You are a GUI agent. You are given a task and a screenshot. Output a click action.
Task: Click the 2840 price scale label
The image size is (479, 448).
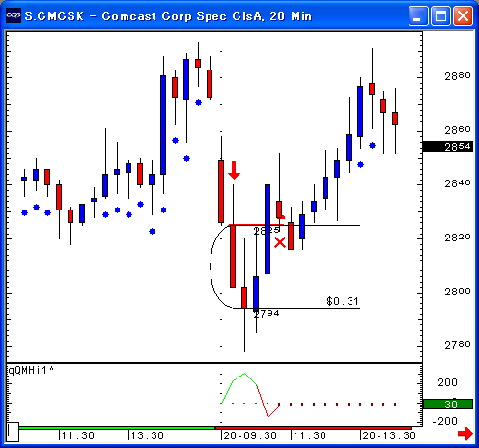tap(458, 183)
